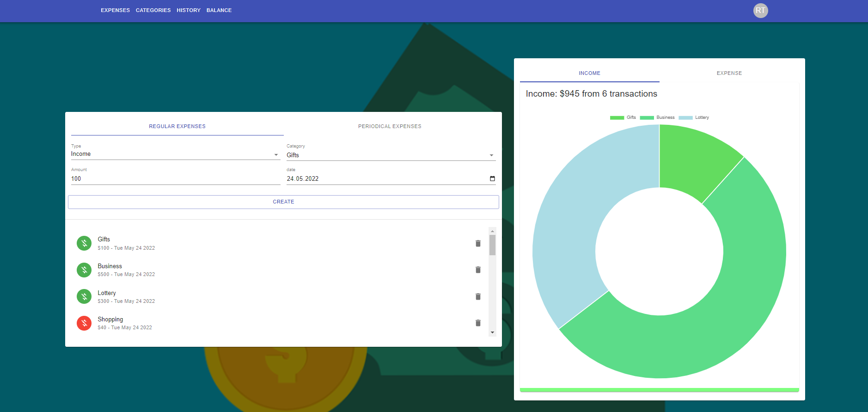Select the Gifts transaction row text
868x412 pixels.
point(126,243)
